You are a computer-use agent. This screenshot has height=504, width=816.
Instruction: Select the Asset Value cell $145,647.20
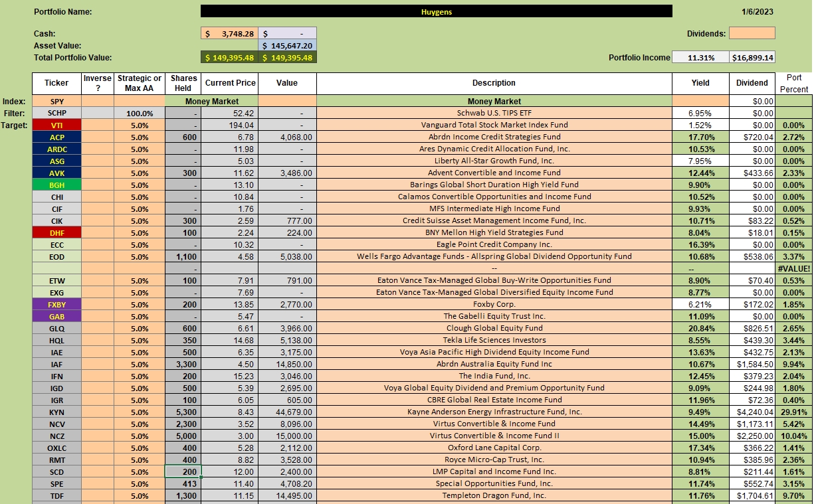(x=287, y=46)
